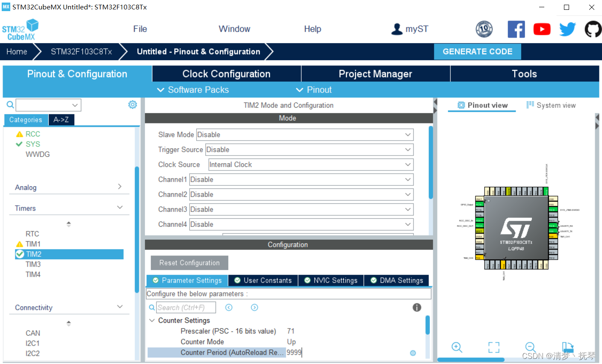Switch to Tools tab
Screen dimensions: 602x364
pyautogui.click(x=525, y=73)
